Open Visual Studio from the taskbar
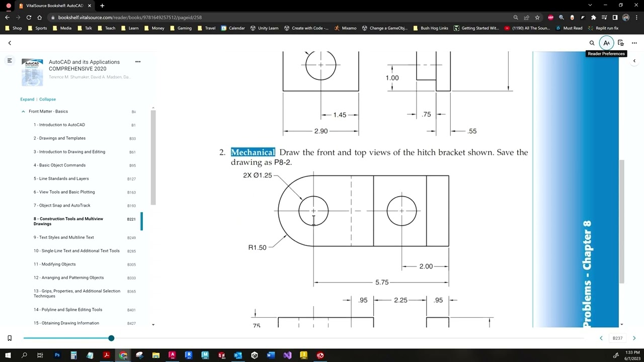644x362 pixels. pyautogui.click(x=287, y=355)
